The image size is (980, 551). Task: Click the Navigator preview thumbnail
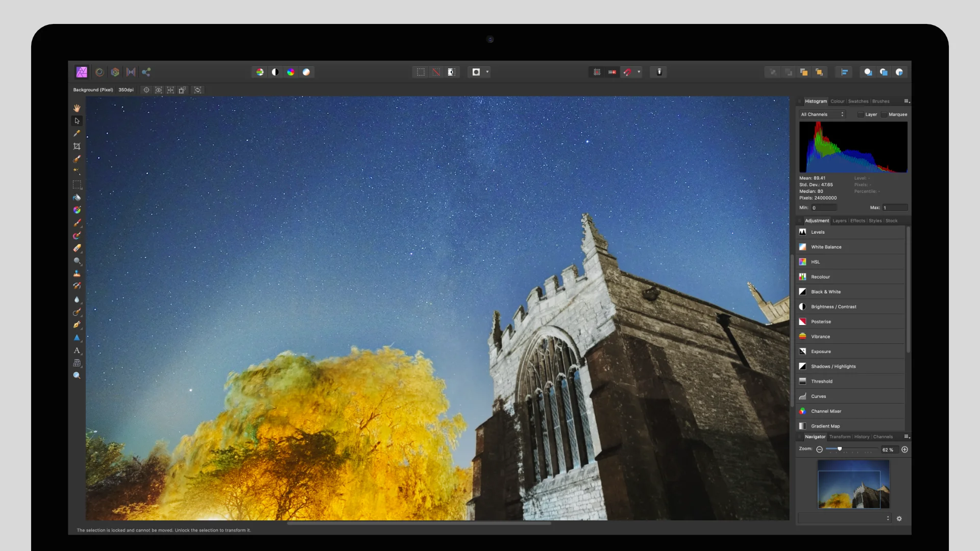tap(852, 485)
